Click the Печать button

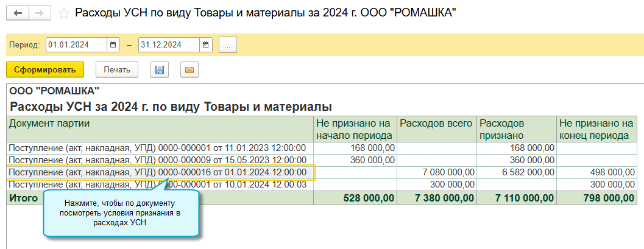pyautogui.click(x=117, y=70)
